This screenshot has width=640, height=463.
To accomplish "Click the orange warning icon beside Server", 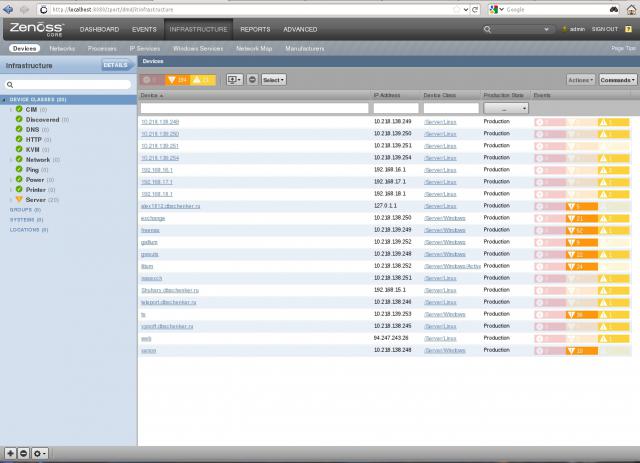I will (x=19, y=199).
